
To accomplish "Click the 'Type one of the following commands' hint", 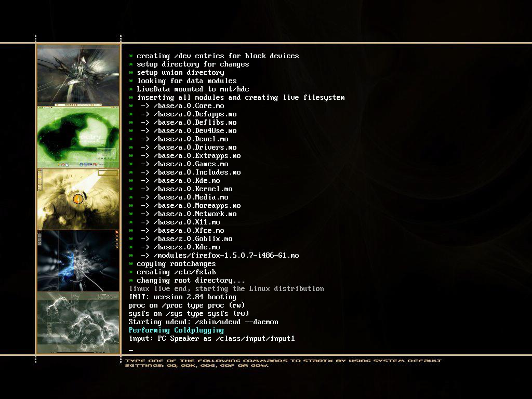I will 283,363.
